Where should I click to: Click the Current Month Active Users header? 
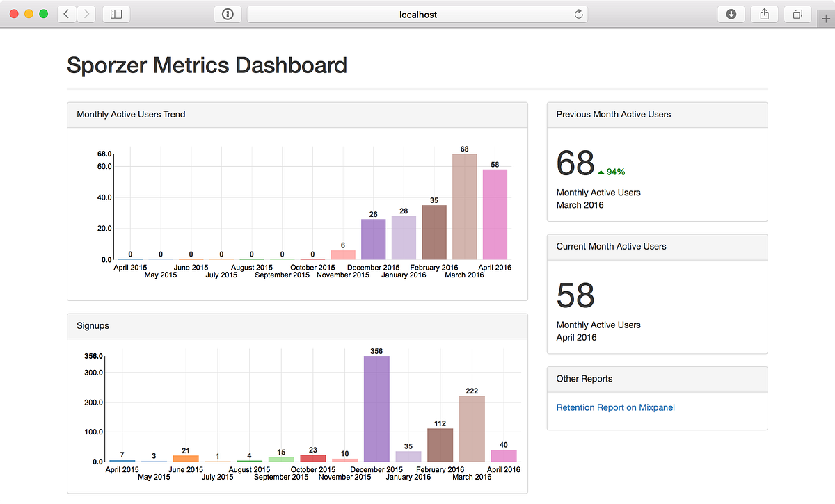(x=611, y=246)
